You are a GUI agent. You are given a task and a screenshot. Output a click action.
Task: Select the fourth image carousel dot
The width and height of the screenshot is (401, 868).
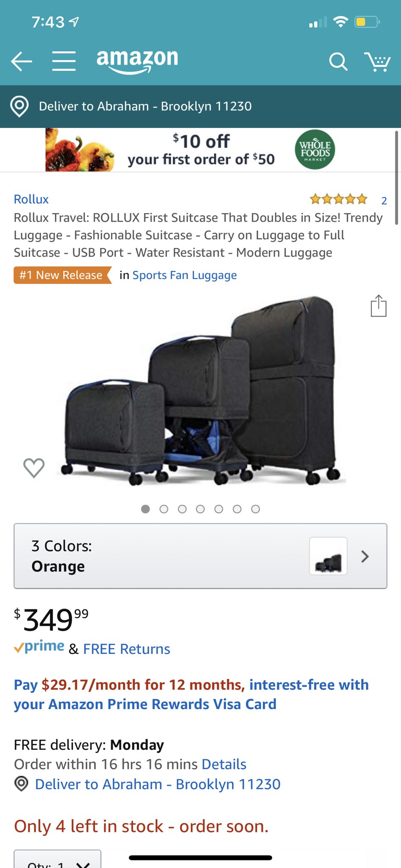(x=200, y=509)
